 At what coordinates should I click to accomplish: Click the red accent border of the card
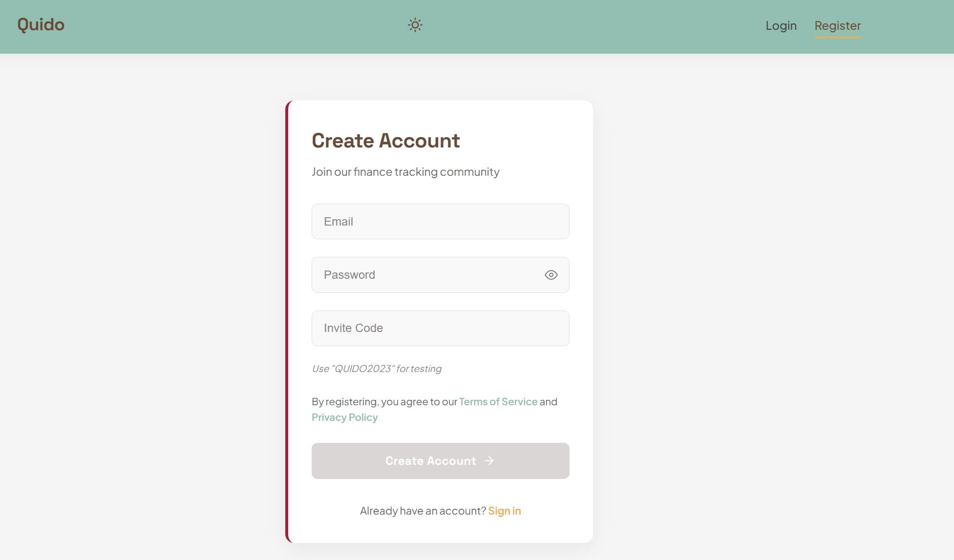coord(287,322)
